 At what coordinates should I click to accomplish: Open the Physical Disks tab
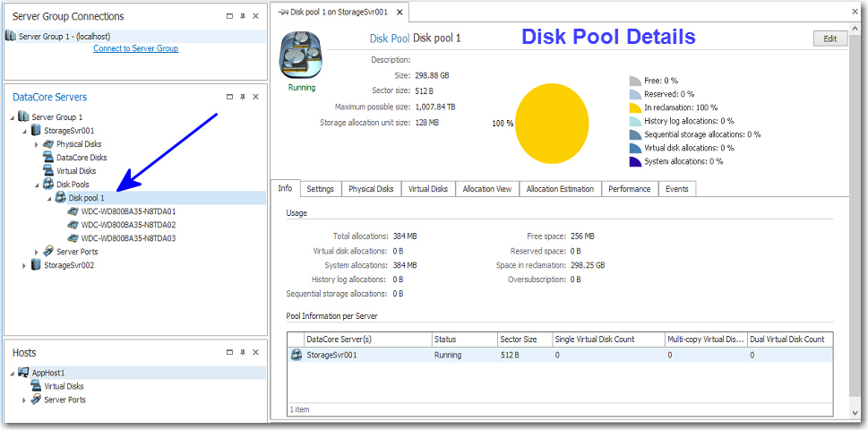coord(371,189)
